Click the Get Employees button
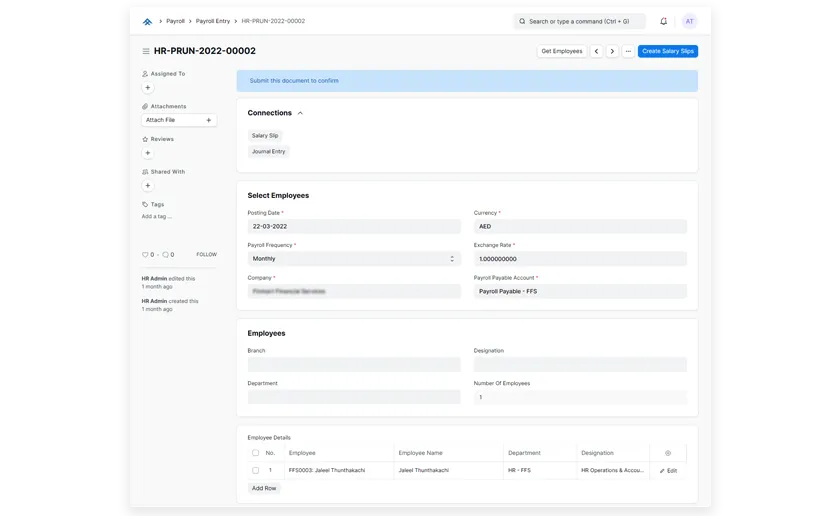Screen dimensions: 826x516 [561, 51]
